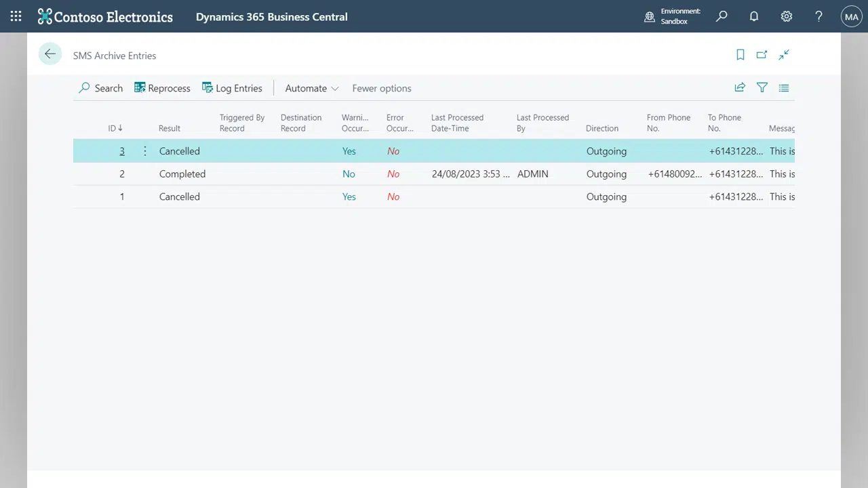The width and height of the screenshot is (868, 488).
Task: Open Tell Me search in the header
Action: pyautogui.click(x=722, y=16)
